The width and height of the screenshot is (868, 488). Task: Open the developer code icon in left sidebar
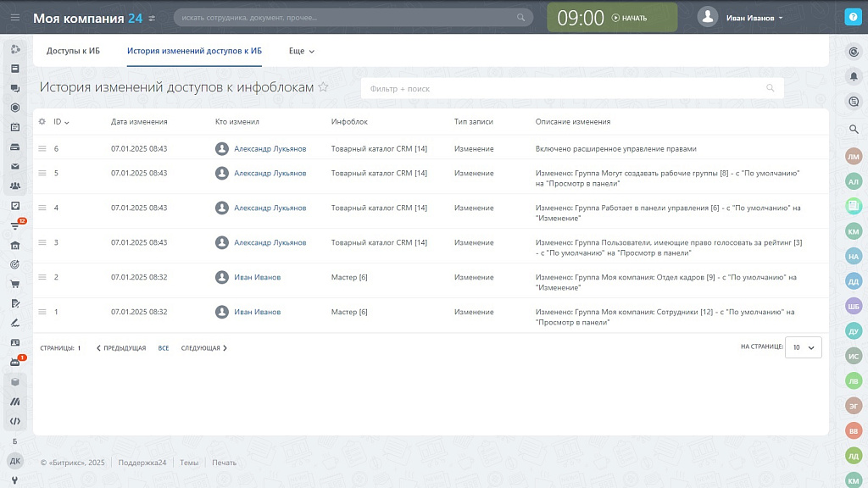(15, 421)
